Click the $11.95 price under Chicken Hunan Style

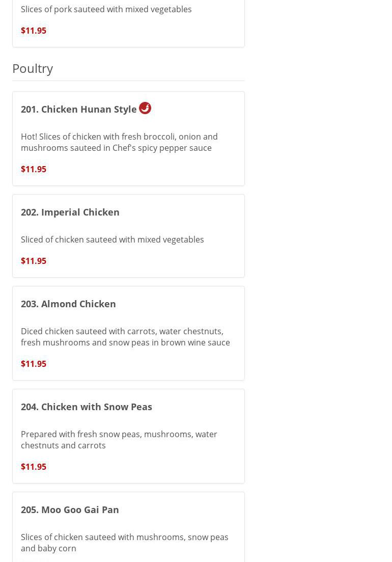pos(34,169)
